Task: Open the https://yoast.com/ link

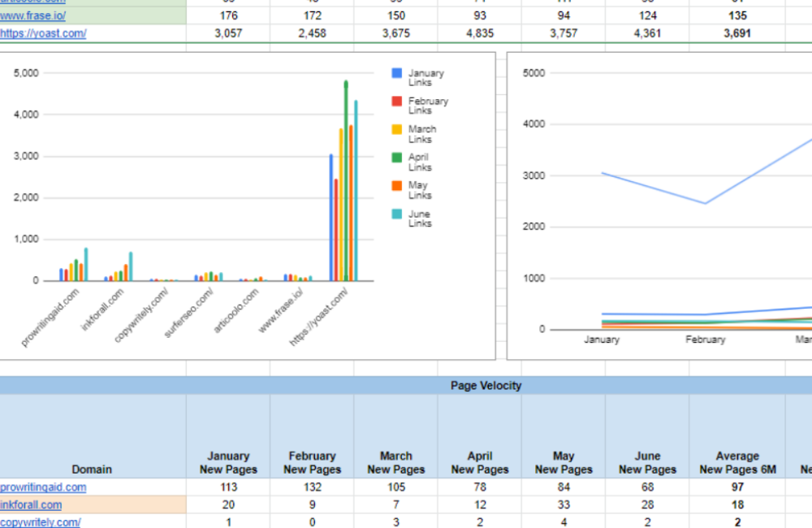Action: click(43, 33)
